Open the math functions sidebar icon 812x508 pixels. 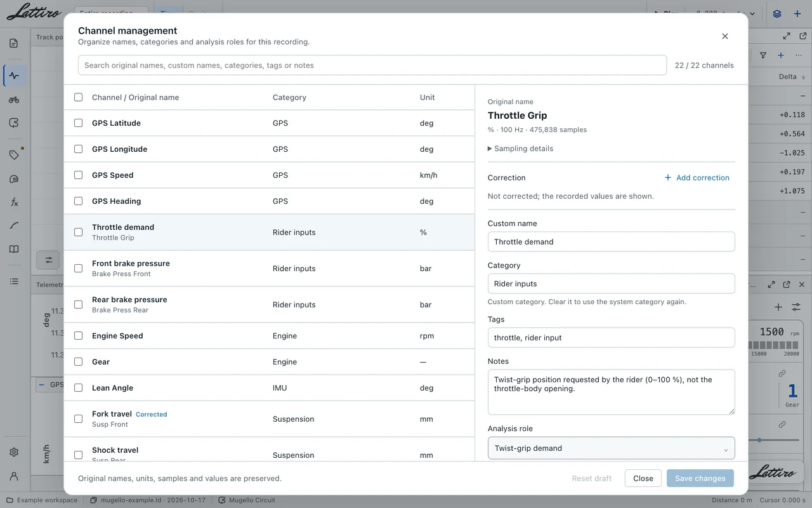(x=14, y=202)
